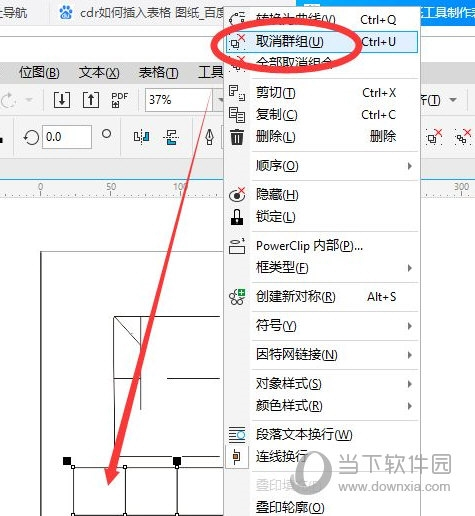Click the 37% zoom level box
Viewport: 475px width, 516px height.
pos(179,100)
